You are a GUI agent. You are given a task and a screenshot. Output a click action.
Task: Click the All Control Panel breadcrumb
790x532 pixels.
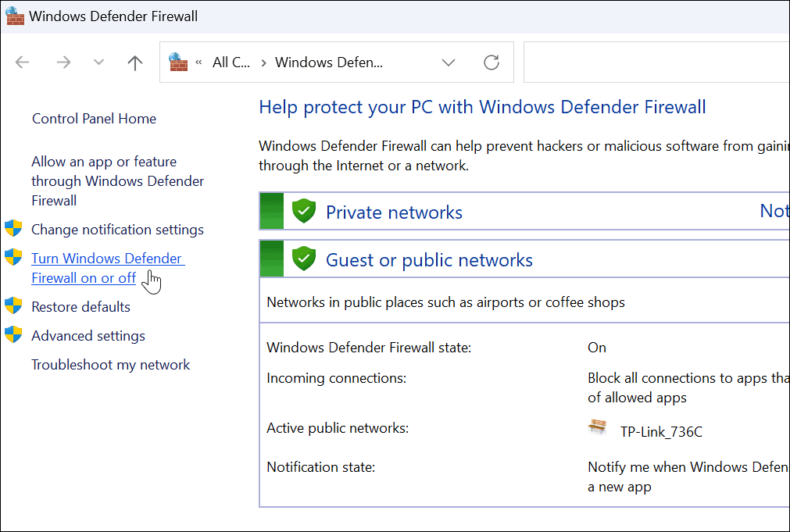(x=231, y=63)
